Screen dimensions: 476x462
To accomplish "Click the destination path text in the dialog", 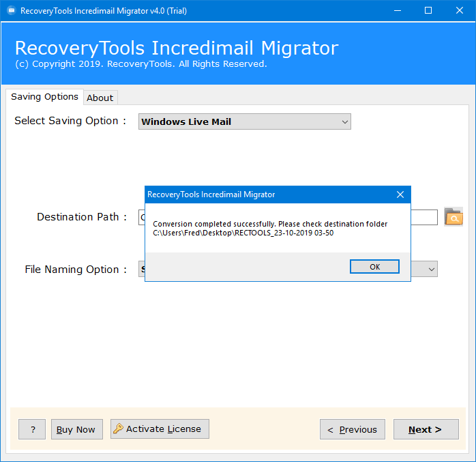I will click(243, 233).
